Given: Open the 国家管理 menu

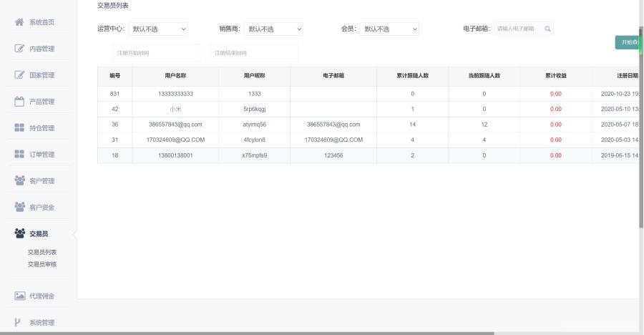Looking at the screenshot, I should 42,75.
